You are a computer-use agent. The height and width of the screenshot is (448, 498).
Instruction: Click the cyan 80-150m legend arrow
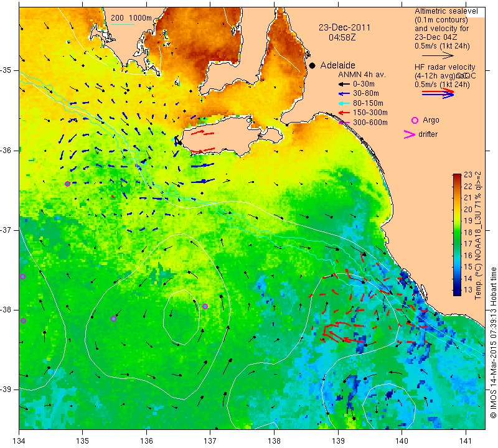[344, 103]
